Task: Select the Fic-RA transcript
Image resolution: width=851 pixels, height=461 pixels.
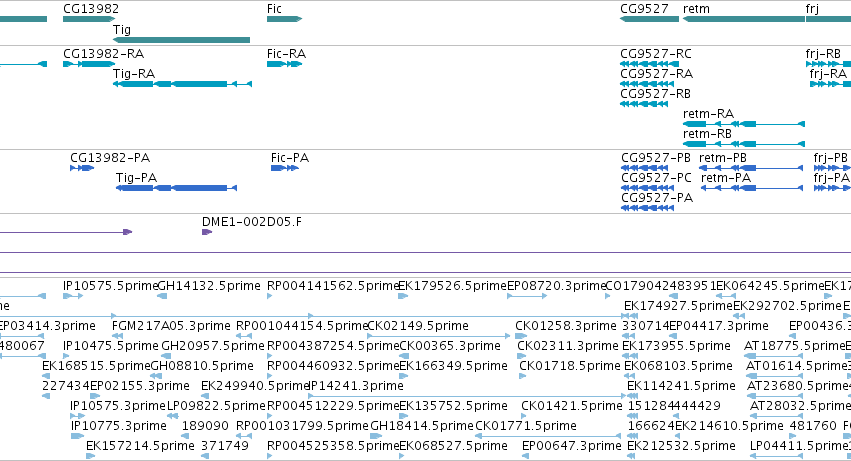Action: point(287,54)
